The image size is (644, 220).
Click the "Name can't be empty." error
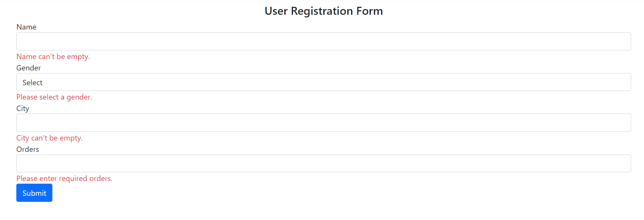click(53, 57)
